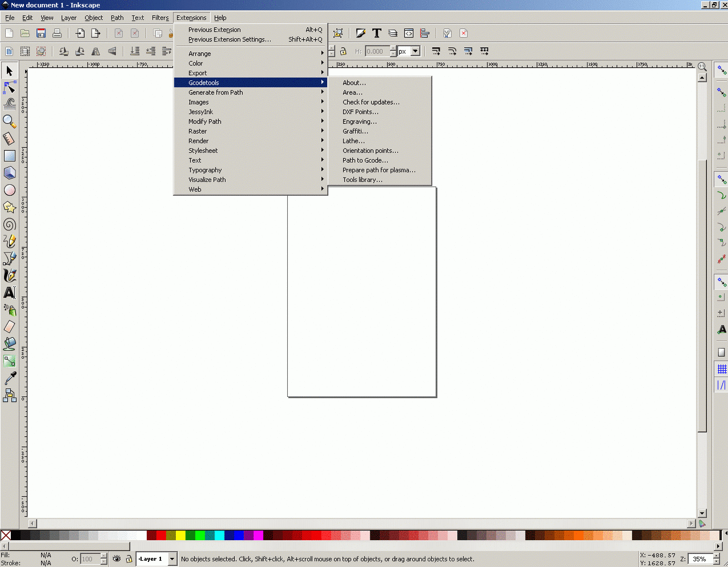The width and height of the screenshot is (728, 567).
Task: Select the Zoom magnifier tool
Action: tap(9, 122)
